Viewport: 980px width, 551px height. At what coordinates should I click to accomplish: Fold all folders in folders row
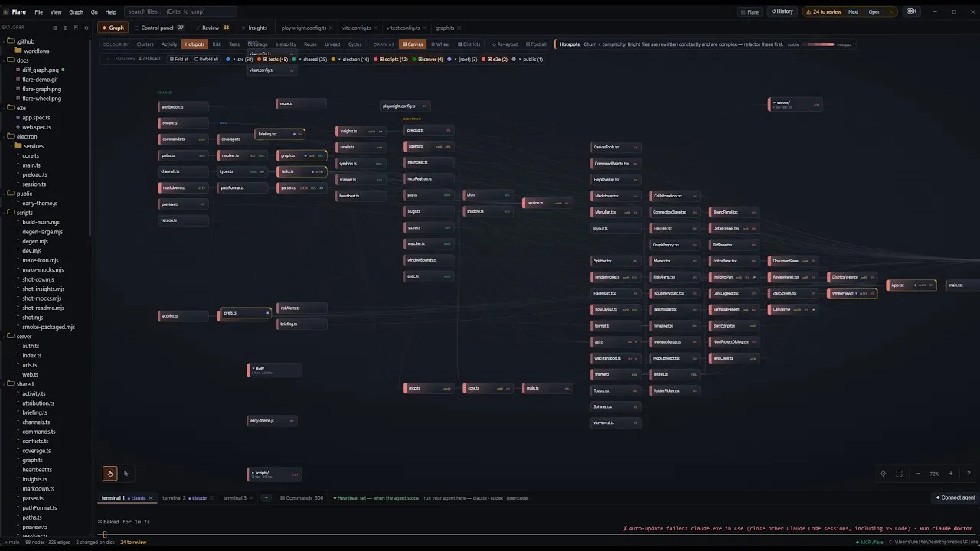tap(179, 59)
